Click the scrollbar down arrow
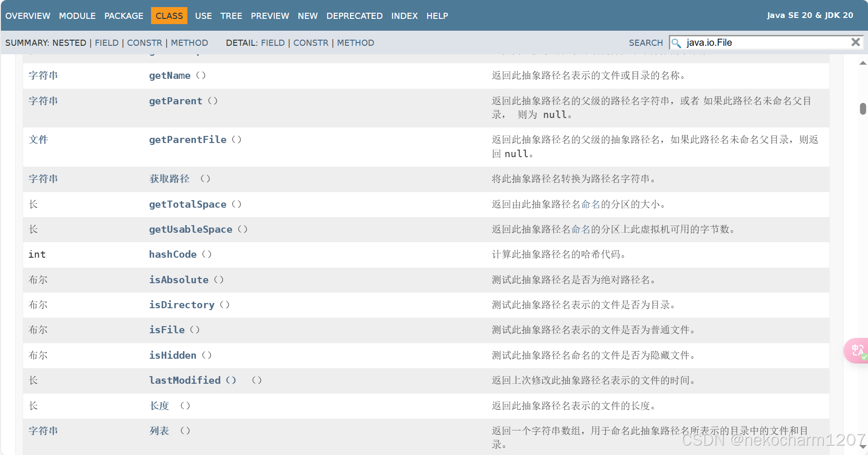This screenshot has height=455, width=868. pyautogui.click(x=863, y=447)
